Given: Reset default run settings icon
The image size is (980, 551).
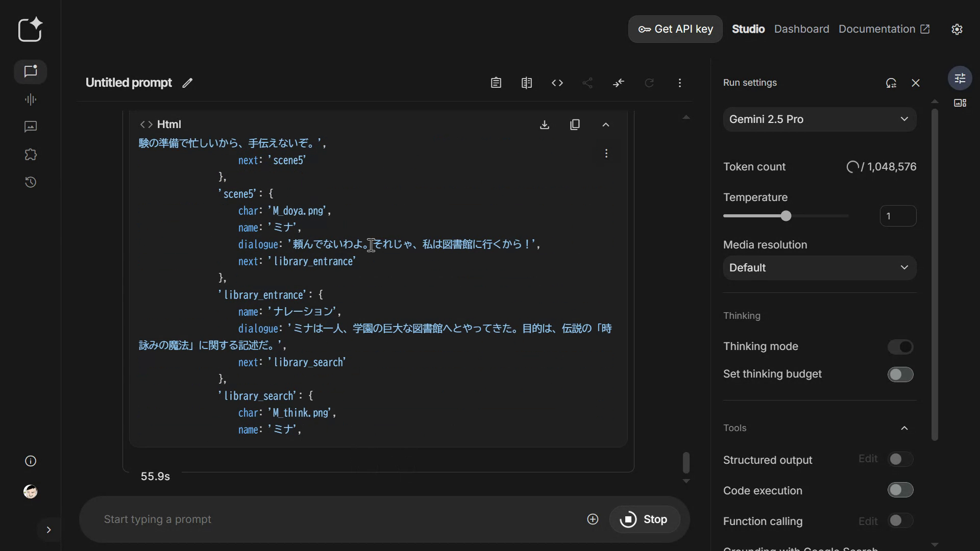Looking at the screenshot, I should pyautogui.click(x=891, y=83).
